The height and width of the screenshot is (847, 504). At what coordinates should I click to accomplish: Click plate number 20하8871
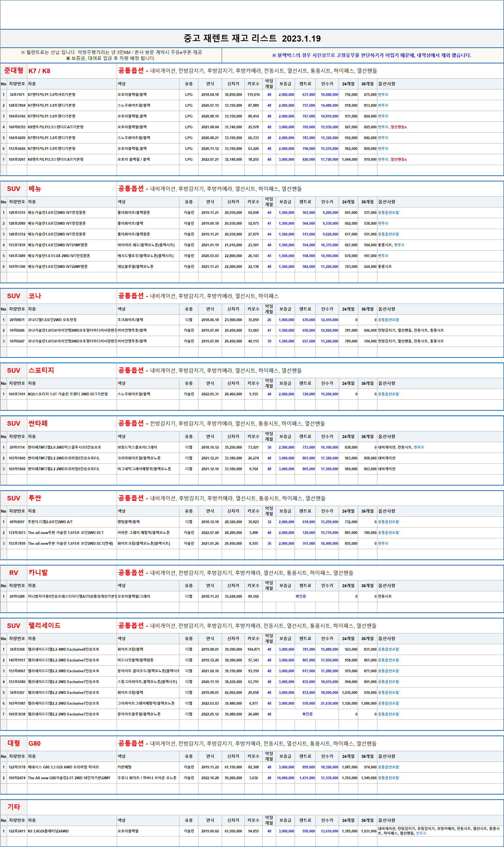[x=17, y=320]
